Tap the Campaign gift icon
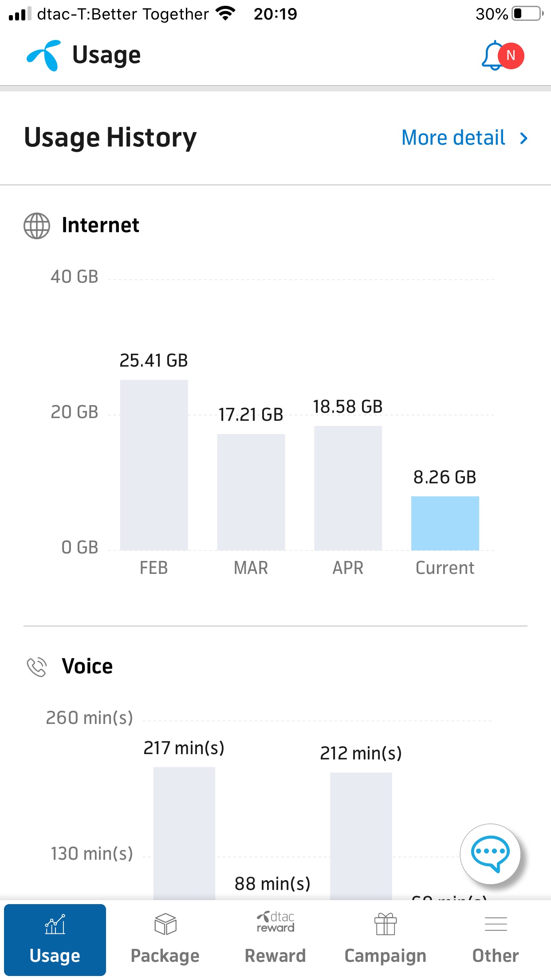Viewport: 551px width, 980px height. point(385,924)
